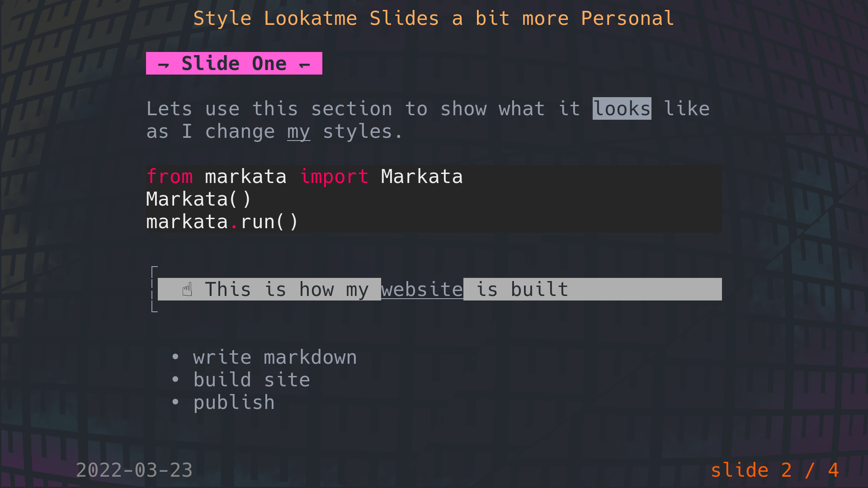Click the markata.run() code line
Viewport: 868px width, 488px height.
point(222,222)
